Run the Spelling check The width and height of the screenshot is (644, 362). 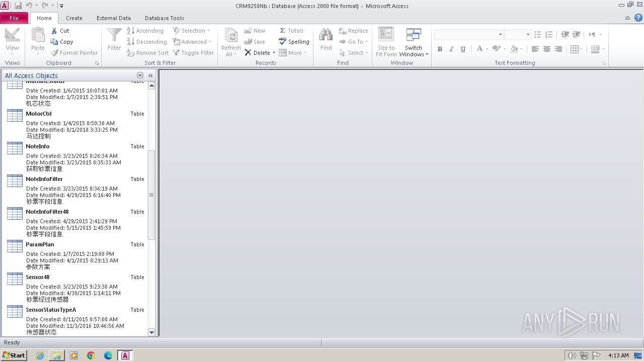click(x=294, y=42)
